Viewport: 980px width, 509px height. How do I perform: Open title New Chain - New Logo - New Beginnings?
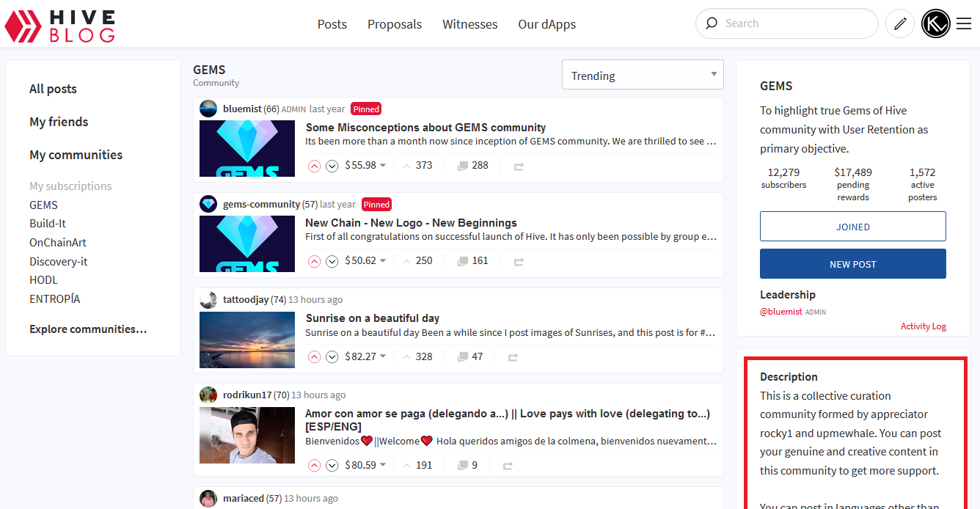click(412, 223)
